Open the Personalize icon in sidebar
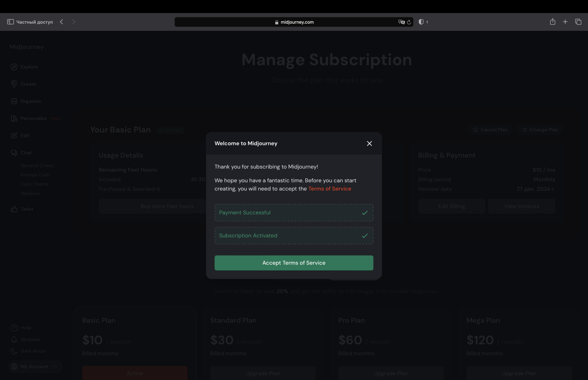The height and width of the screenshot is (380, 588). click(14, 118)
